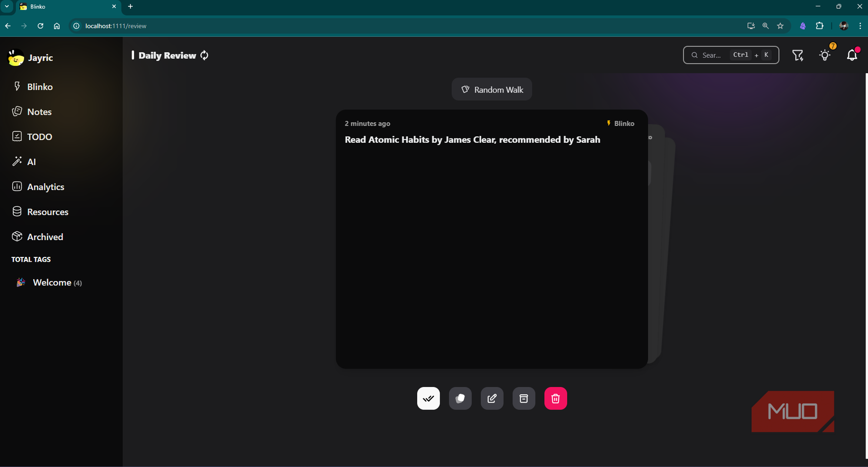The height and width of the screenshot is (467, 868).
Task: Open the AI assistant page
Action: 31,162
